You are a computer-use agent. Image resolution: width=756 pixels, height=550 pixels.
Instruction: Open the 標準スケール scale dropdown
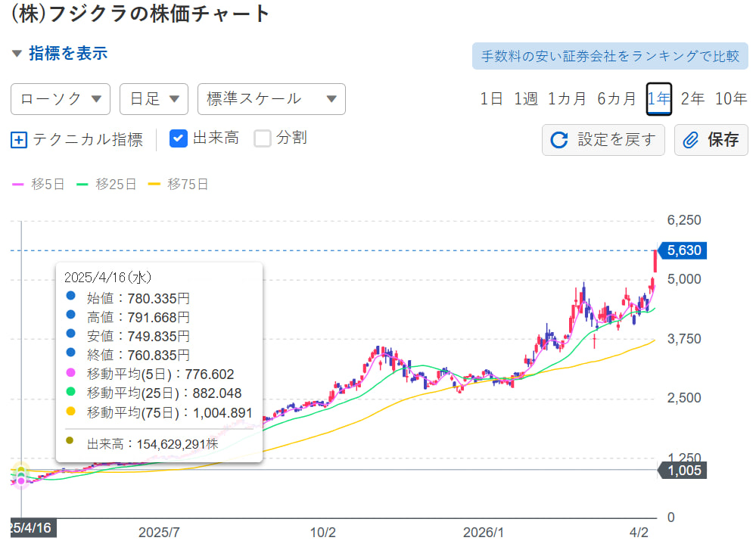pos(271,98)
